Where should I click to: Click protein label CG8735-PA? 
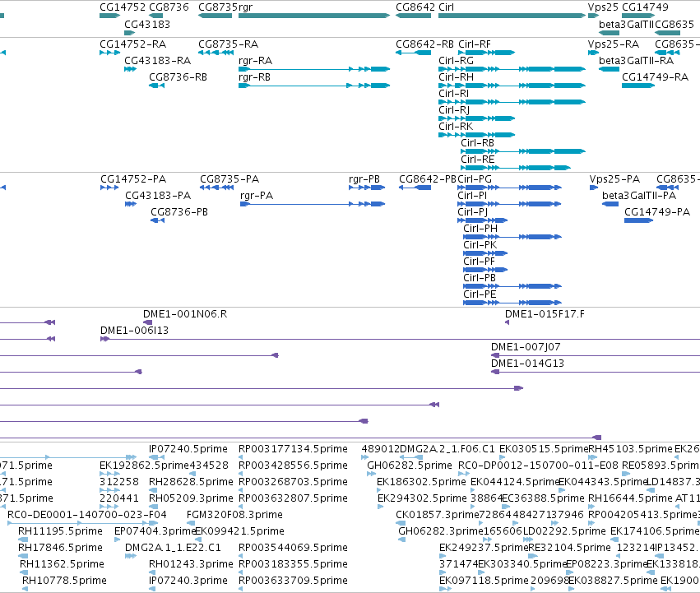click(229, 179)
